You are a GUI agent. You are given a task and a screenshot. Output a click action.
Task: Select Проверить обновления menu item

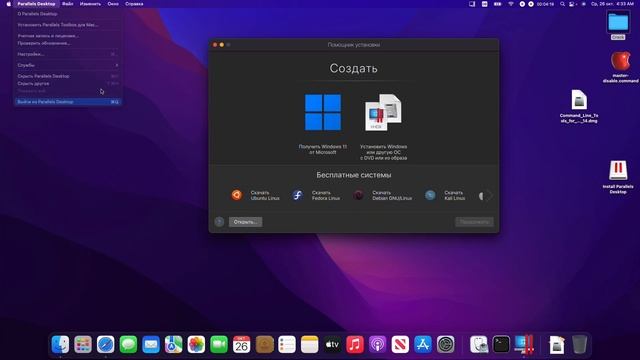tap(68, 43)
